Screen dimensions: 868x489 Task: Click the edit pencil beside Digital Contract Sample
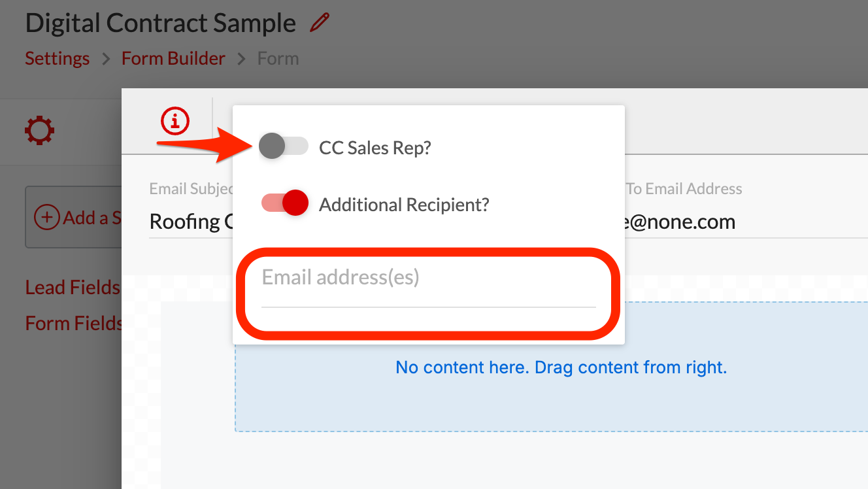click(319, 22)
